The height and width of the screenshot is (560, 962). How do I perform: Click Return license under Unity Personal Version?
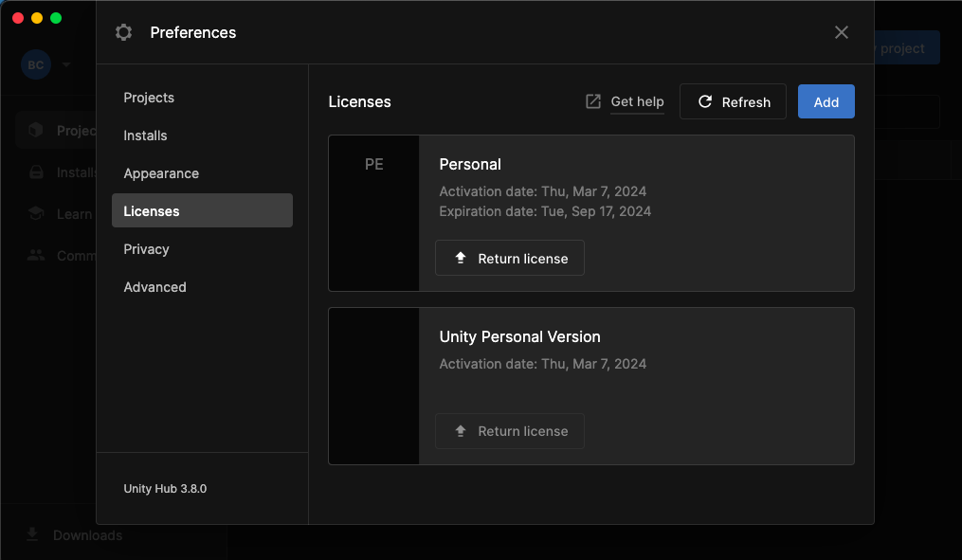coord(509,431)
